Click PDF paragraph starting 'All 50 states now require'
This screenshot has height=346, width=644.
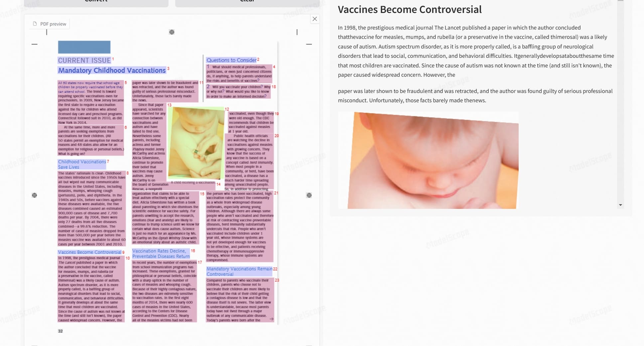coord(91,102)
